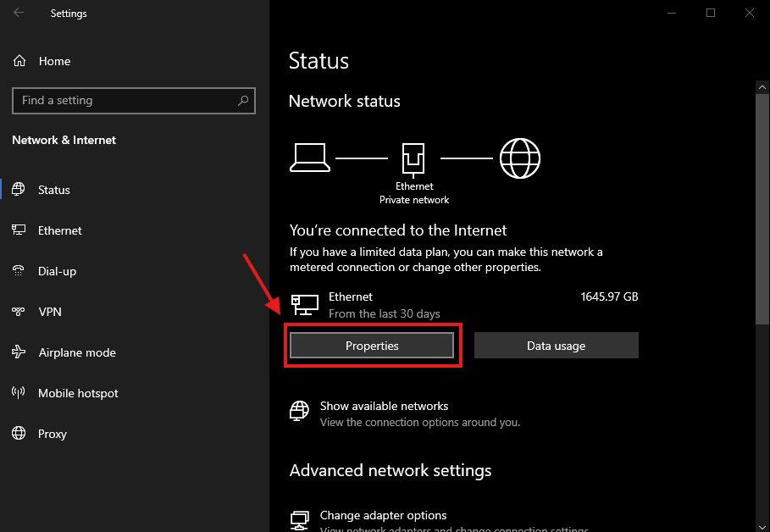Switch to Airplane mode settings
The width and height of the screenshot is (770, 532).
135,352
